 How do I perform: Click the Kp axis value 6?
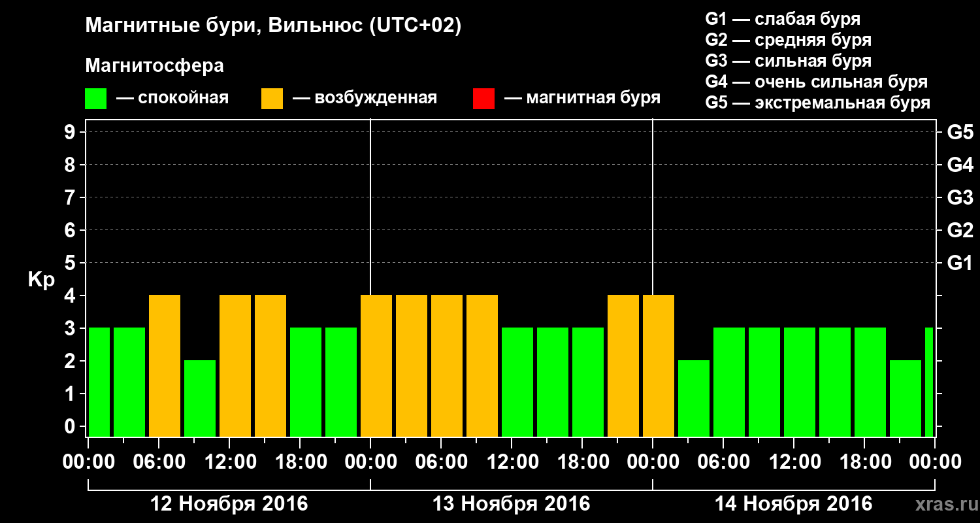point(71,231)
